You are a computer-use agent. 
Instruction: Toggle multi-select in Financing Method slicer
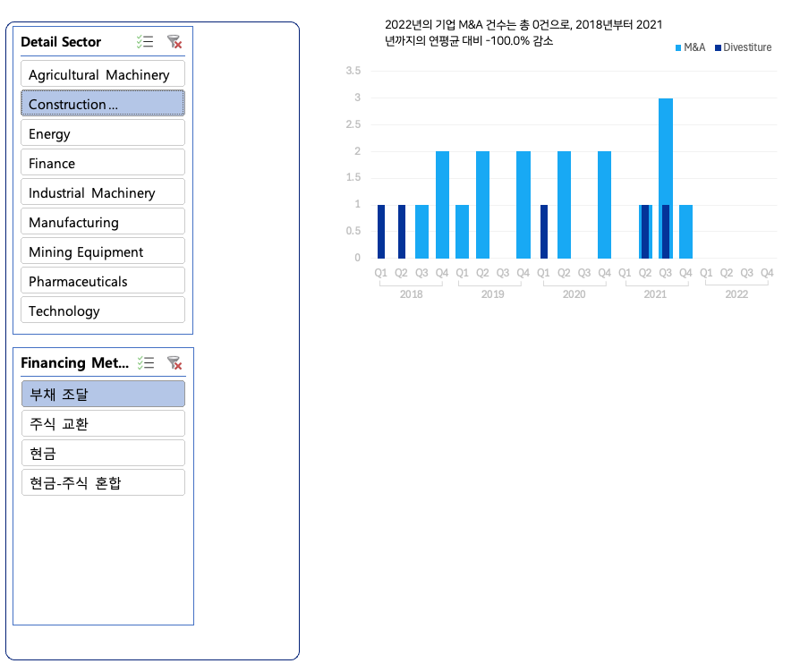click(145, 362)
